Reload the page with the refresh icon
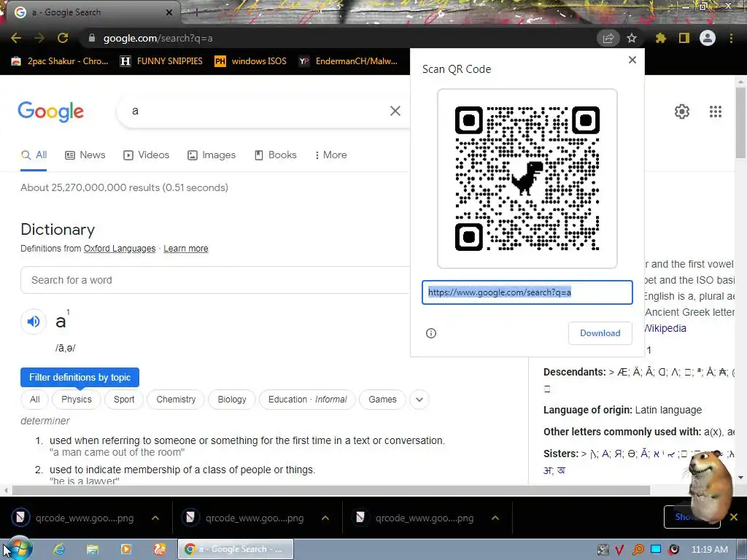 (63, 38)
